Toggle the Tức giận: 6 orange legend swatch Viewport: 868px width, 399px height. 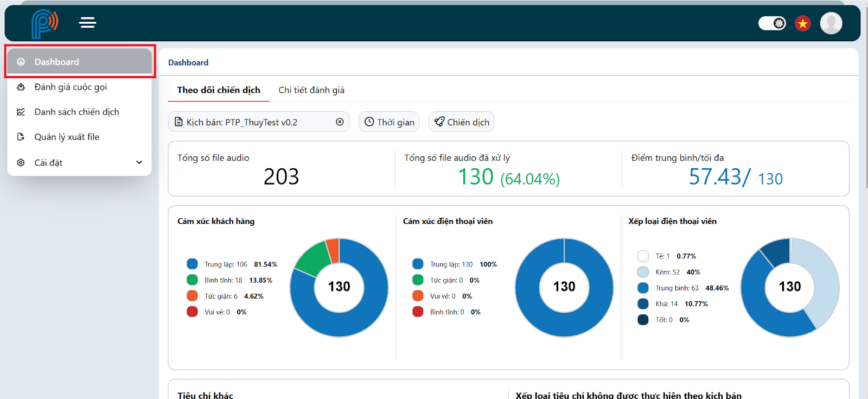[192, 295]
